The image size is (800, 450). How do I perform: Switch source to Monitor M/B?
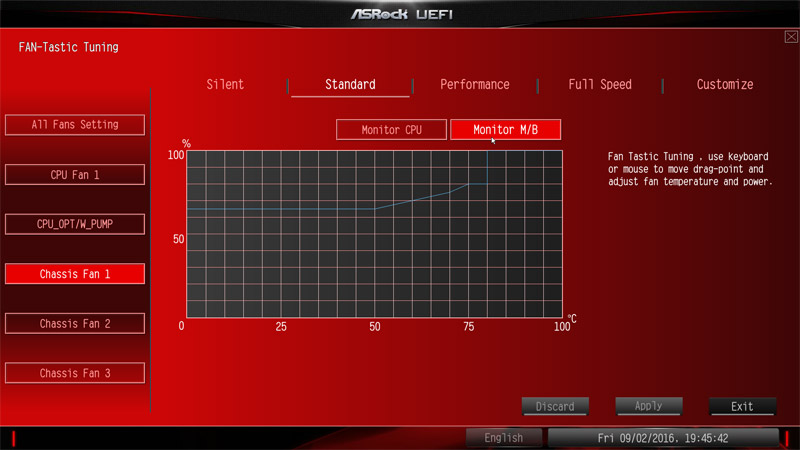(506, 130)
